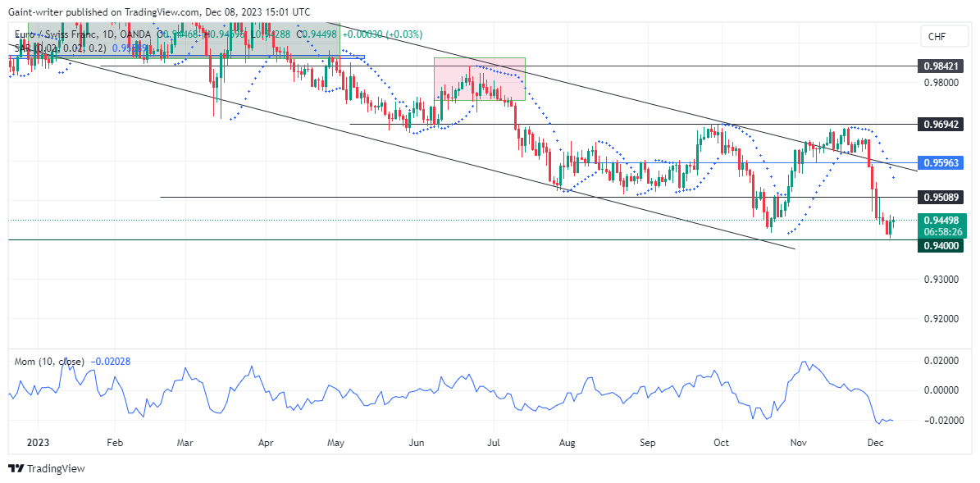Click the Jun date axis label
The width and height of the screenshot is (980, 483).
point(417,441)
